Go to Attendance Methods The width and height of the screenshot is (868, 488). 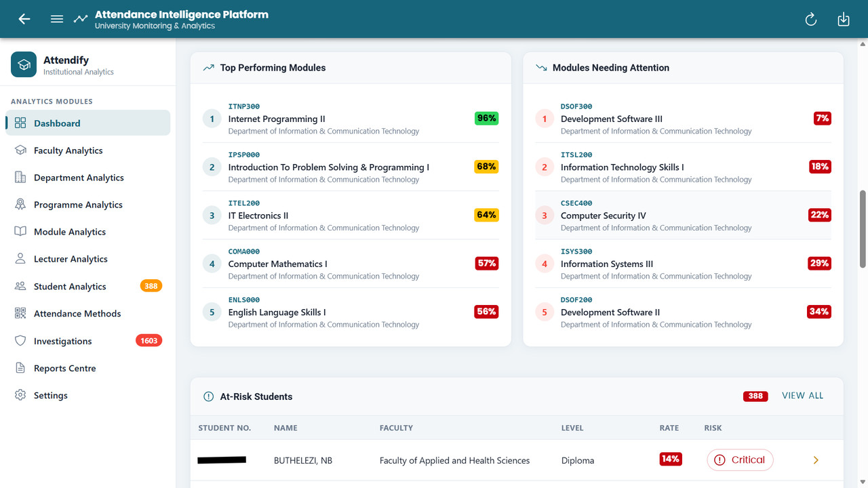88,313
